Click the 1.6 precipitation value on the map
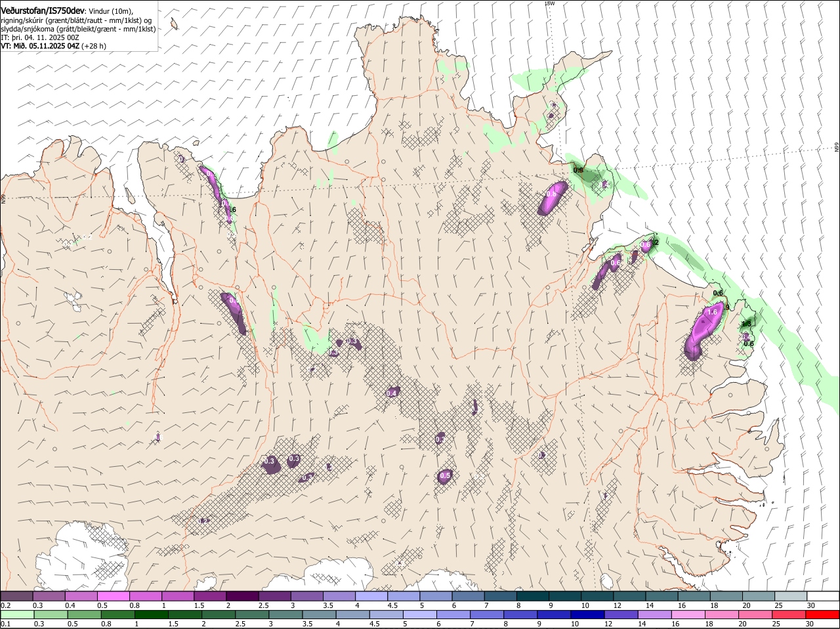This screenshot has width=840, height=629. point(711,313)
